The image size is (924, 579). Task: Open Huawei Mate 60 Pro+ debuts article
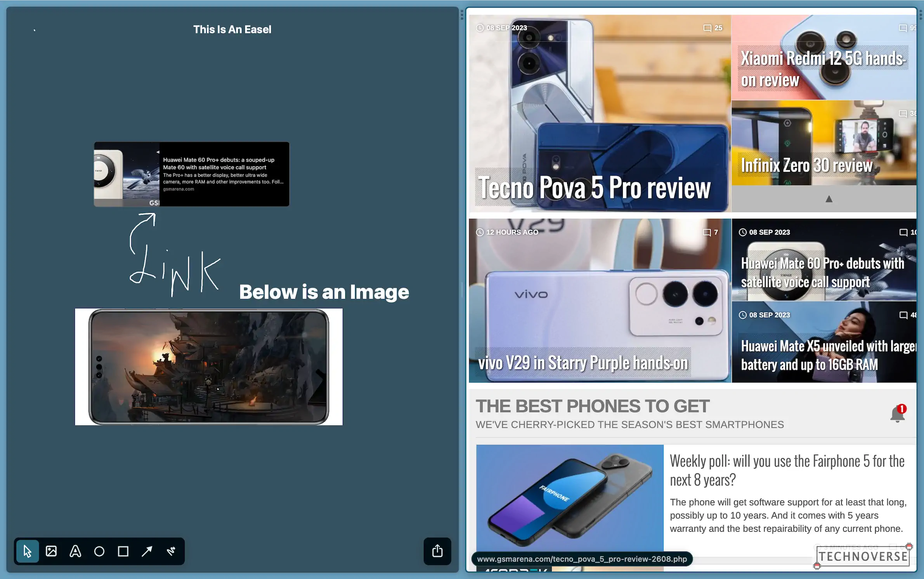822,273
